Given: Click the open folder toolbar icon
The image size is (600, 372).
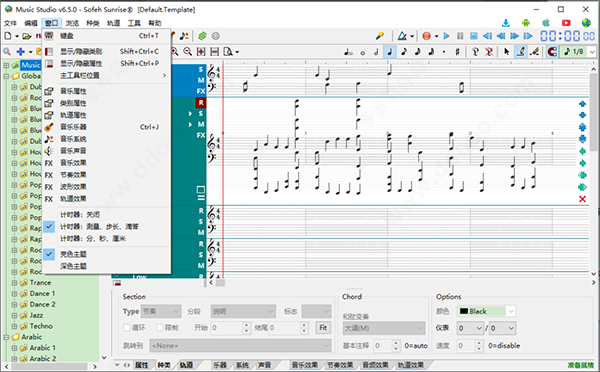Looking at the screenshot, I should click(26, 36).
